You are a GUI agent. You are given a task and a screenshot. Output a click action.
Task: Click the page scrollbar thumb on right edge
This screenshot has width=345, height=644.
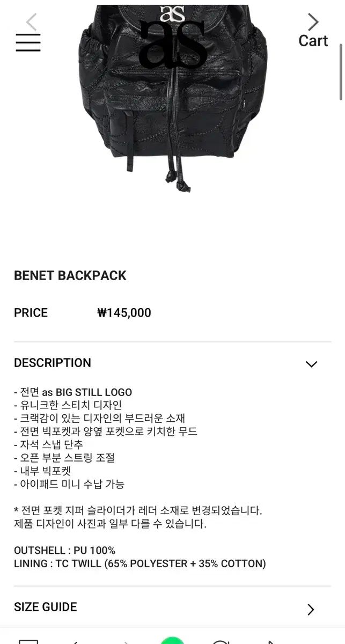point(341,72)
